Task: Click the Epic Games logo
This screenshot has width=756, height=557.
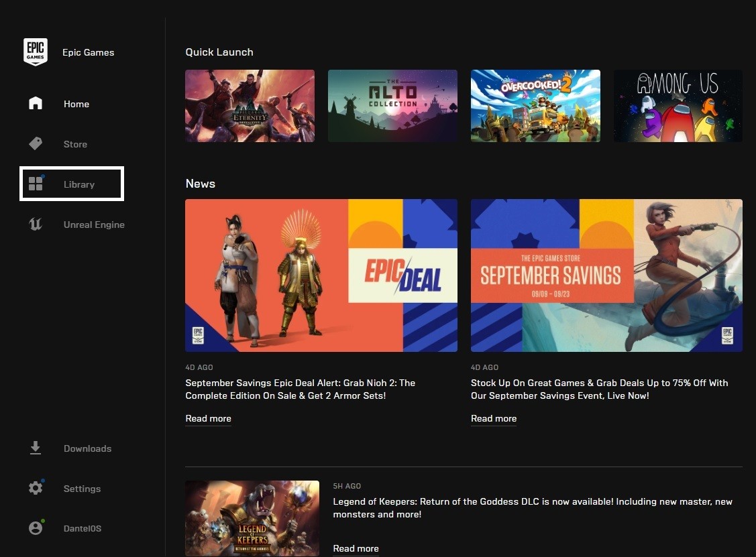Action: 36,51
